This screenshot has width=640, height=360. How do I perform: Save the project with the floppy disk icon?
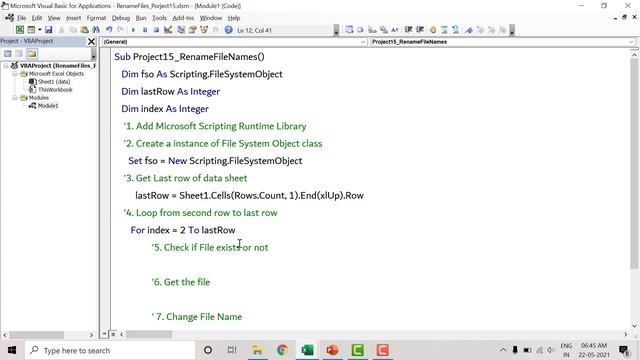(49, 30)
